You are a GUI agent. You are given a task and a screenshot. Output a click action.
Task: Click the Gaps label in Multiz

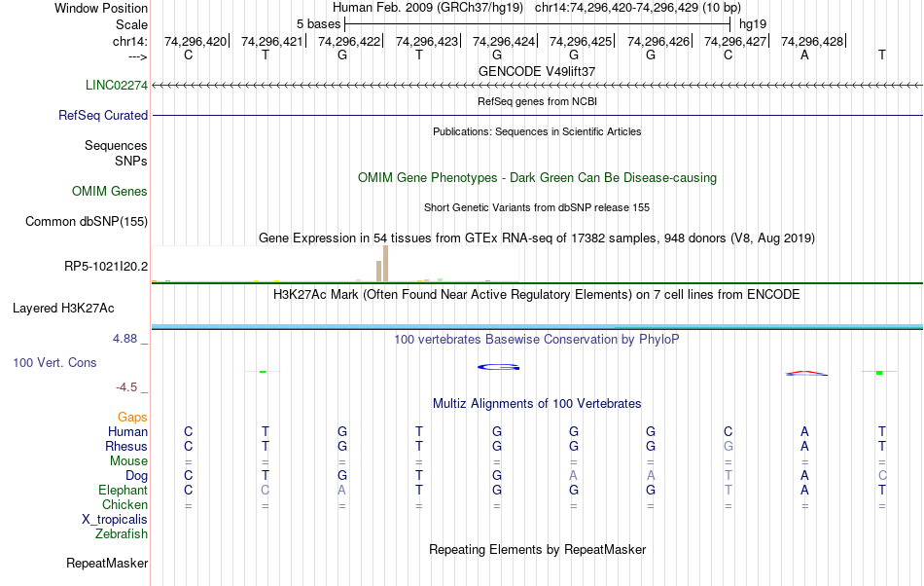(132, 417)
